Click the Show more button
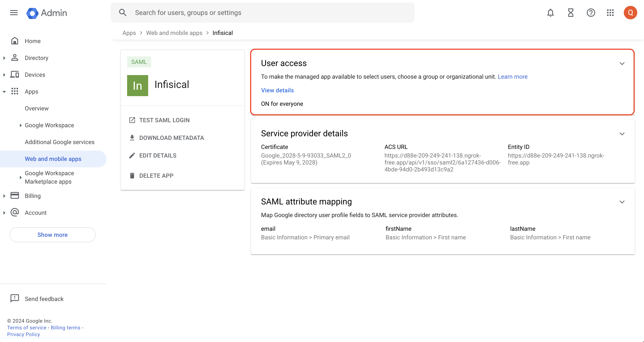 click(52, 235)
